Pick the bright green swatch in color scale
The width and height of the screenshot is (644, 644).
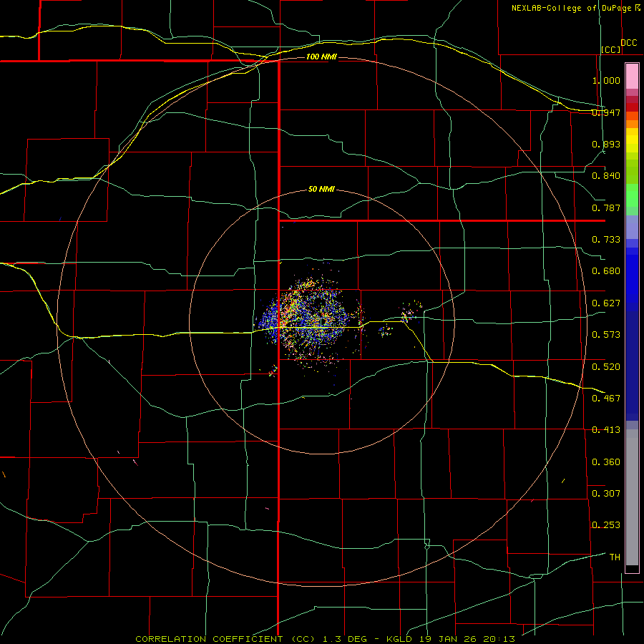[632, 195]
